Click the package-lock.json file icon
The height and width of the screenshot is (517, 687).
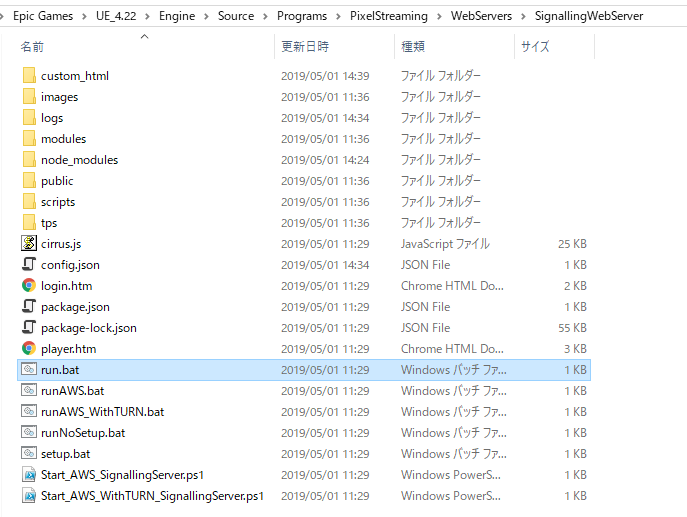click(29, 327)
